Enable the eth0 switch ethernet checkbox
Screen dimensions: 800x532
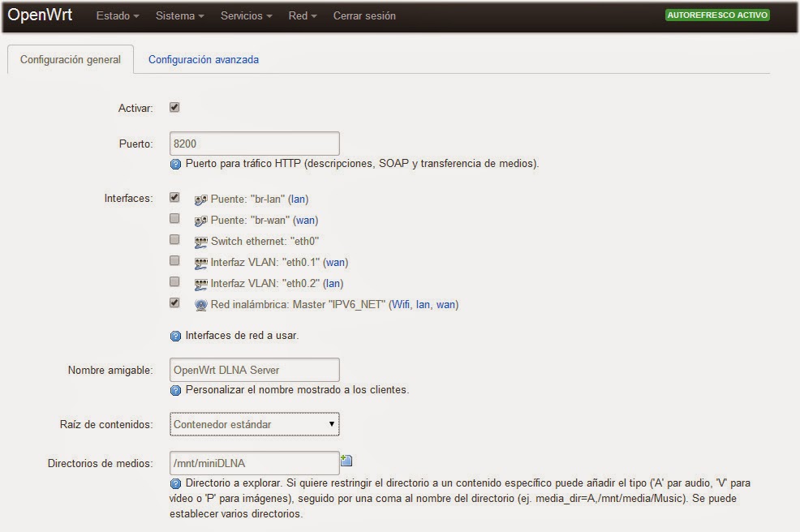174,240
